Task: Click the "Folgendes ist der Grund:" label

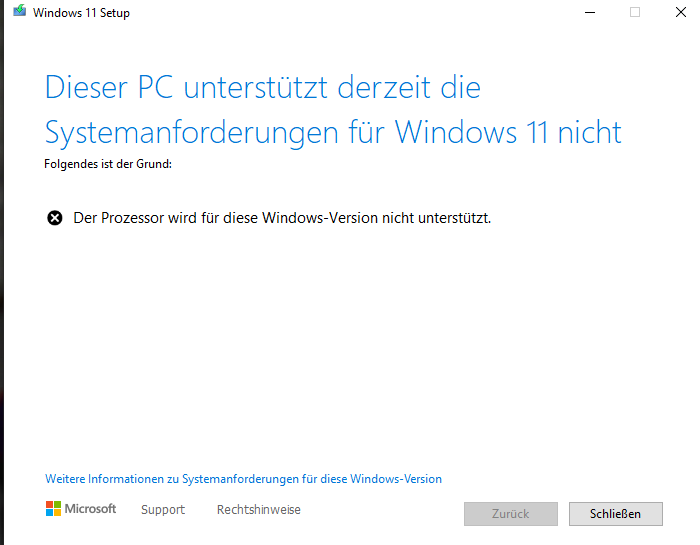Action: [x=108, y=163]
